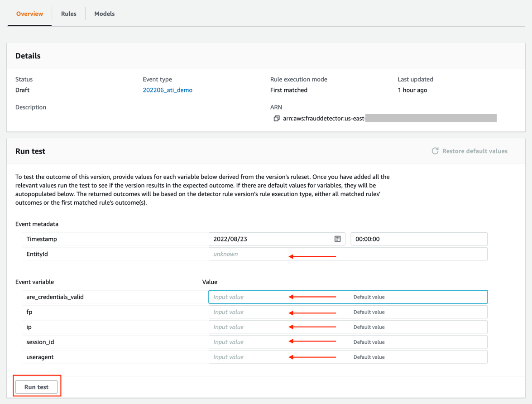Click the Restore default values refresh icon
532x404 pixels.
tap(435, 151)
